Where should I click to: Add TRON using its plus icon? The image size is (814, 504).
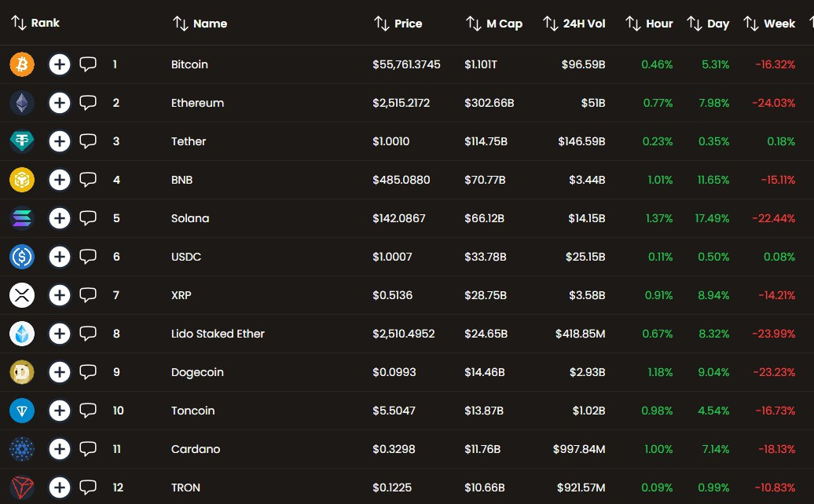(x=60, y=488)
